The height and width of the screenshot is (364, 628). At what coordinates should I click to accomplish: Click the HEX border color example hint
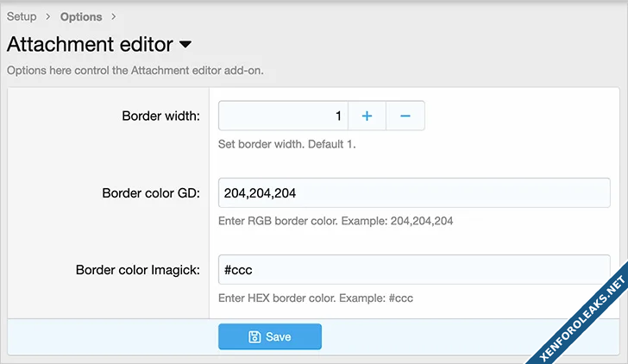[x=316, y=298]
